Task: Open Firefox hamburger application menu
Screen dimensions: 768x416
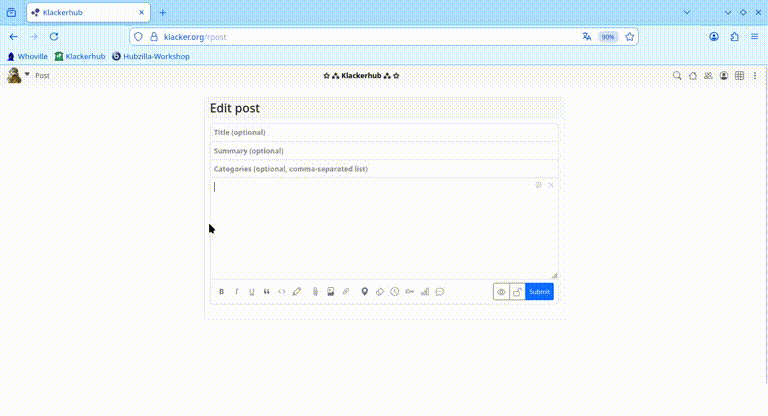Action: [x=754, y=36]
